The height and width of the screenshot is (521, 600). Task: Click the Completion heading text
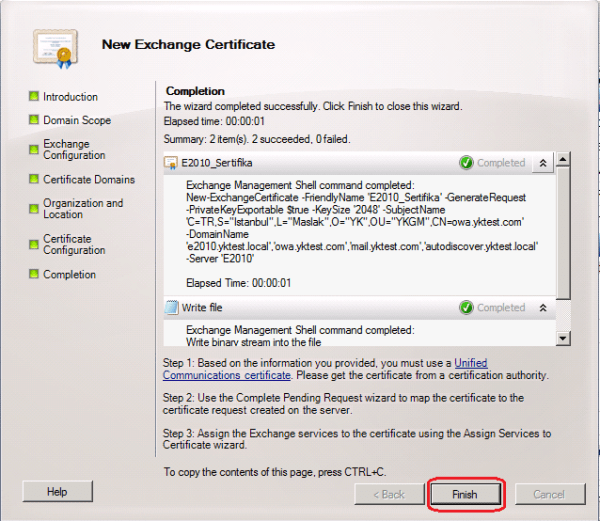195,91
